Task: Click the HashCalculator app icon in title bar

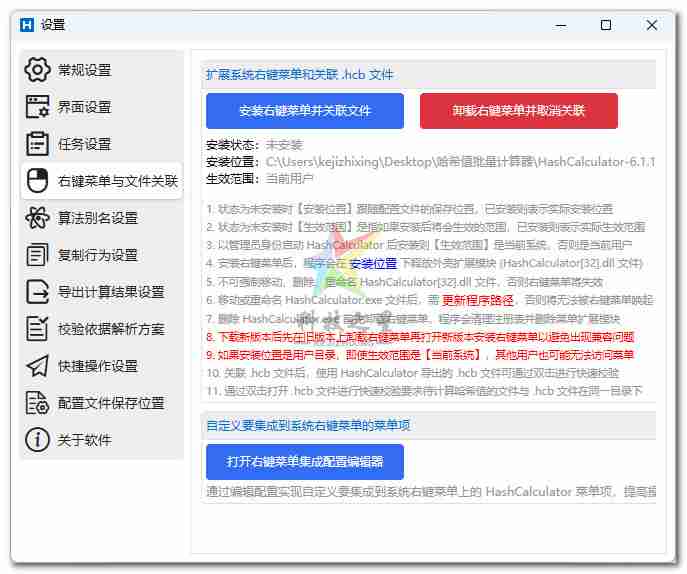Action: click(27, 25)
